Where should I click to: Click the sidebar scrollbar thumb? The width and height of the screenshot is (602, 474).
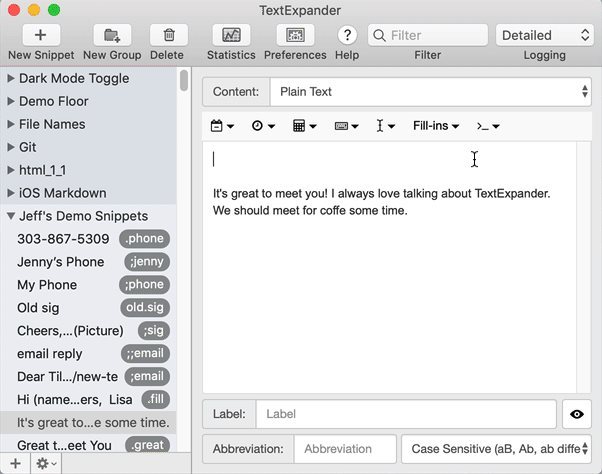(184, 80)
